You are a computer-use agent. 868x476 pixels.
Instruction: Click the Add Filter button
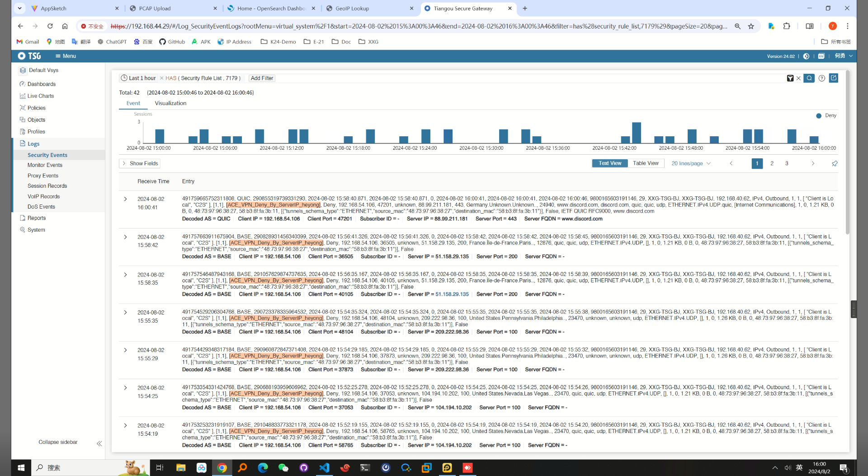click(x=262, y=78)
